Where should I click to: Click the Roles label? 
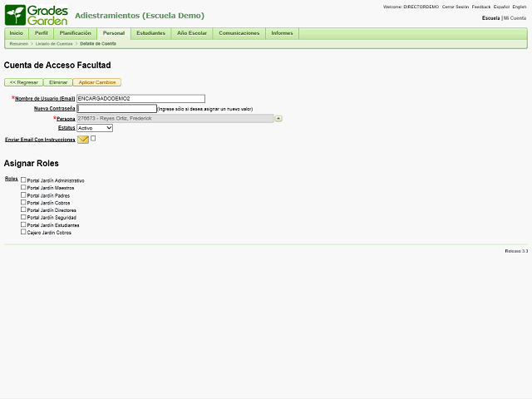(11, 179)
